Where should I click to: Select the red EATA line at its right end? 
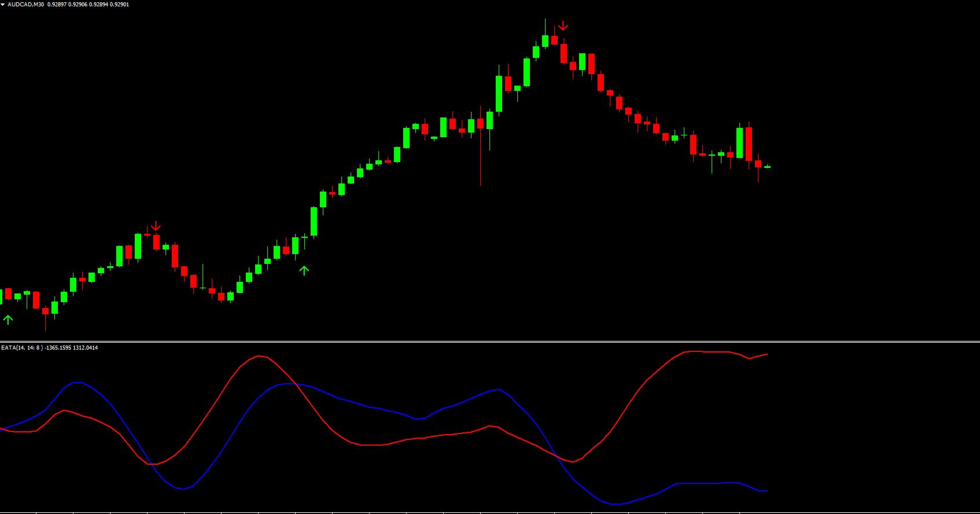click(x=766, y=354)
